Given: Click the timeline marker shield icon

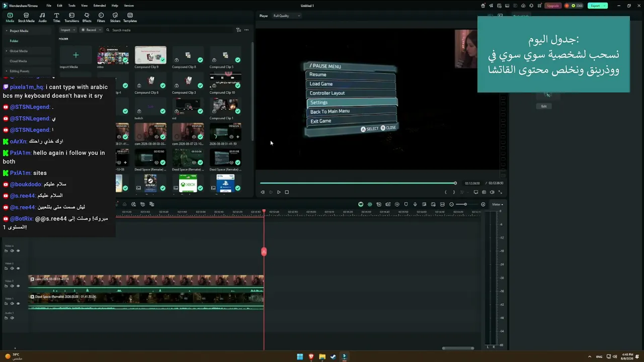Looking at the screenshot, I should [406, 204].
